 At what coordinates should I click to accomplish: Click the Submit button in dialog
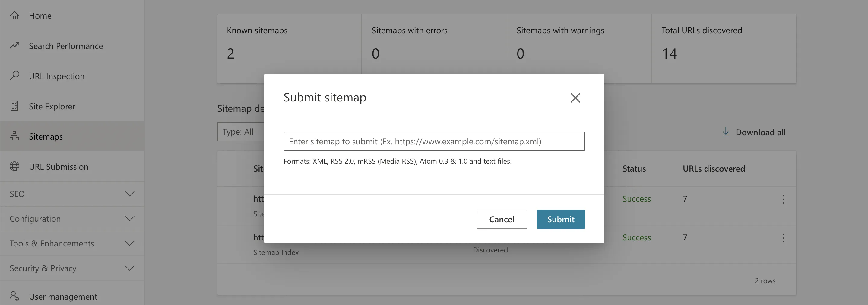click(561, 219)
